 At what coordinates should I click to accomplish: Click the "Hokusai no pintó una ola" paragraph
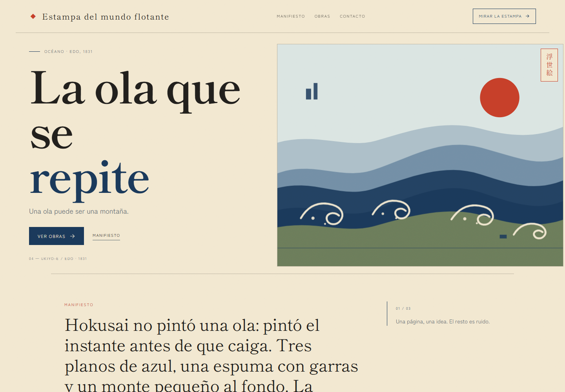(211, 355)
